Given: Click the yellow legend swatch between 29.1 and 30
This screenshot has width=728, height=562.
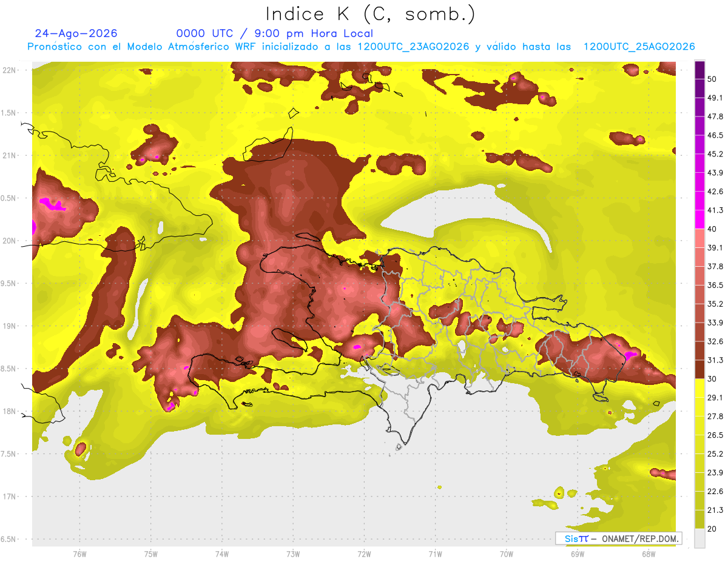Looking at the screenshot, I should tap(699, 388).
